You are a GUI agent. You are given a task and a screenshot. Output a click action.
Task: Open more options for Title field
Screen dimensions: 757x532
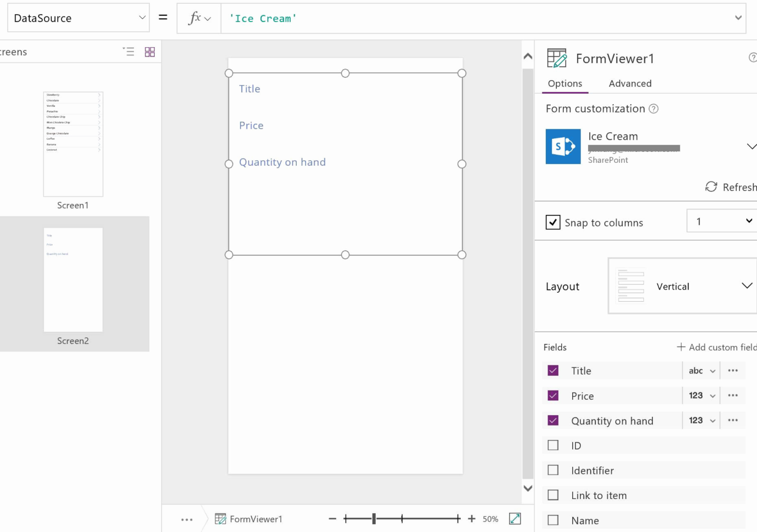[x=733, y=371]
